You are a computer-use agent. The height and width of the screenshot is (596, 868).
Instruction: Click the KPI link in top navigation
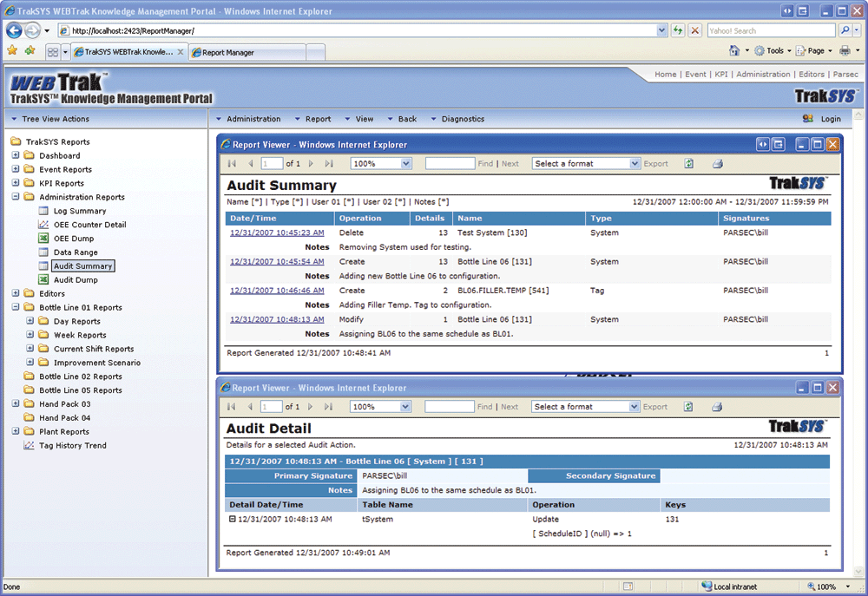tap(720, 74)
